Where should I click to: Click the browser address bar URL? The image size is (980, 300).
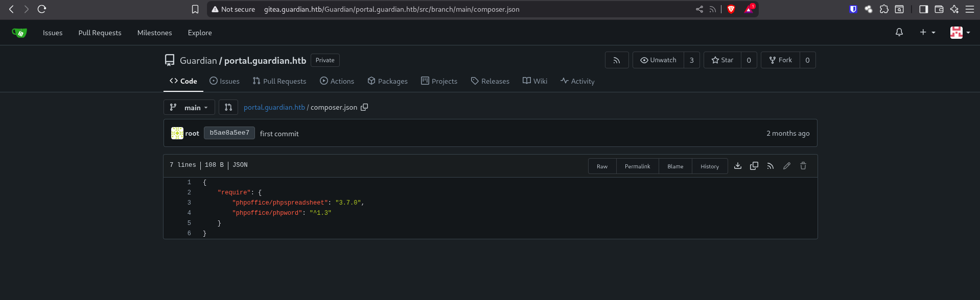(x=391, y=9)
